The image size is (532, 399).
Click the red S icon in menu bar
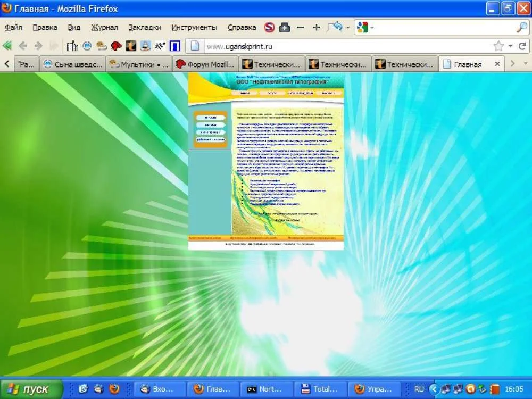[269, 27]
